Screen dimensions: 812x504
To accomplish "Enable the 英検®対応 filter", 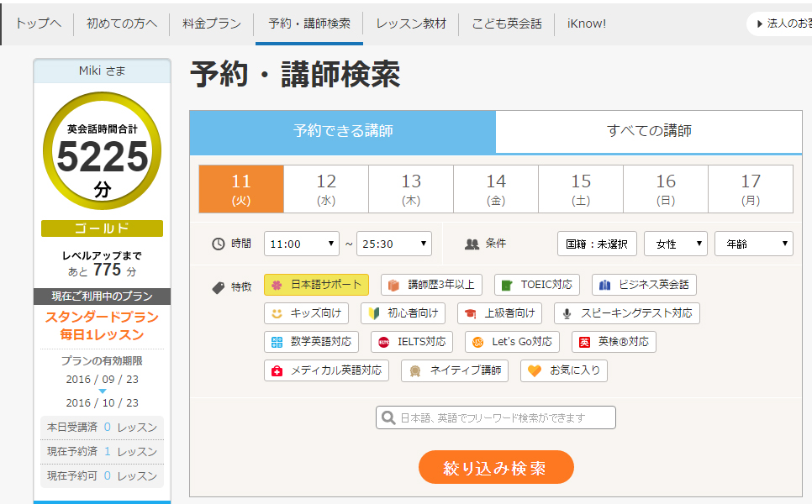I will (614, 342).
